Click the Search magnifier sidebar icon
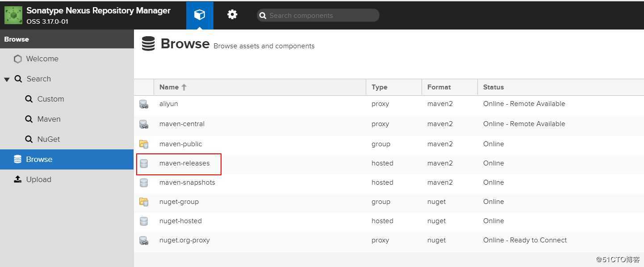The width and height of the screenshot is (644, 267). [x=18, y=79]
